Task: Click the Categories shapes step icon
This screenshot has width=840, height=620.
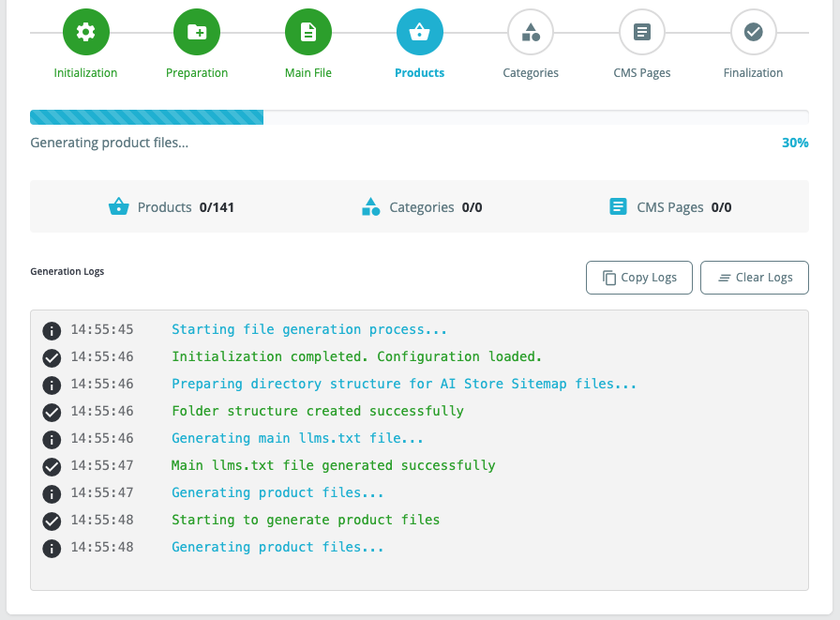Action: coord(531,32)
